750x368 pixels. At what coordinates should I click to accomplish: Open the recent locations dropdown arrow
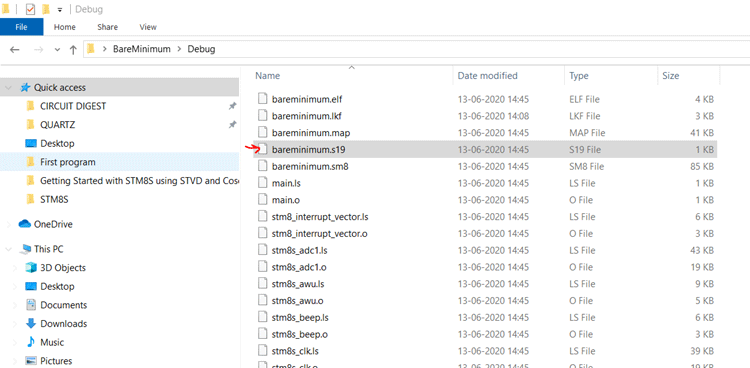pyautogui.click(x=57, y=49)
